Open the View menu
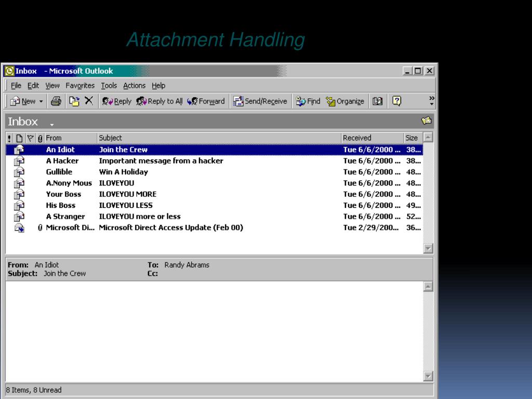Viewport: 532px width, 399px height. 52,86
